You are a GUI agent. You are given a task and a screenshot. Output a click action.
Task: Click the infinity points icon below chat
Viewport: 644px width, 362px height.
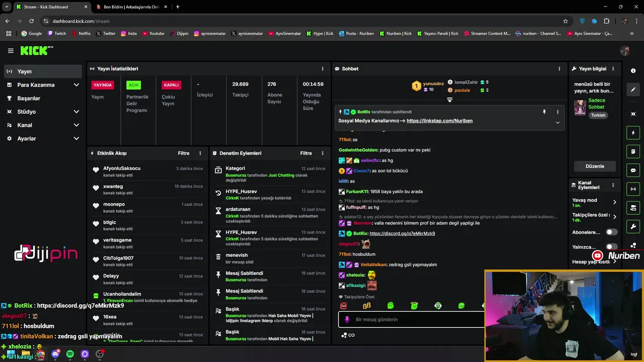click(352, 335)
